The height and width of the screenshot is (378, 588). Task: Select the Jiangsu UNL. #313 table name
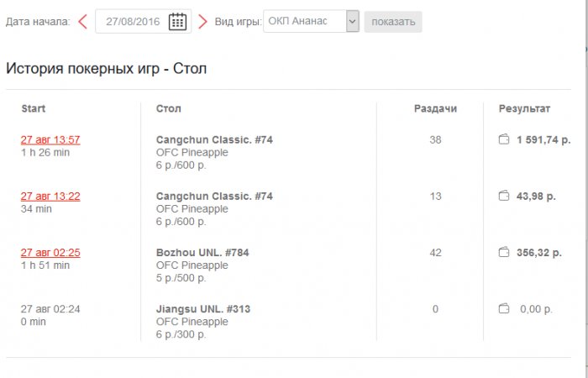point(203,309)
